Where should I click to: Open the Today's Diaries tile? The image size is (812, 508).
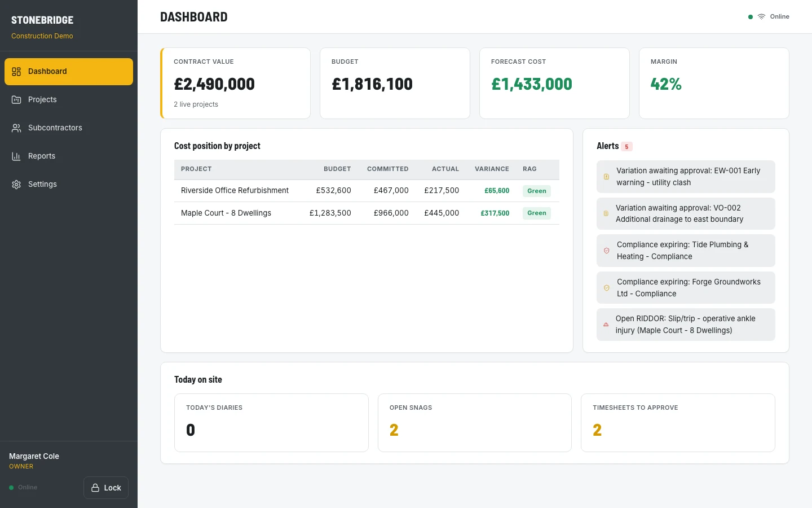[271, 423]
